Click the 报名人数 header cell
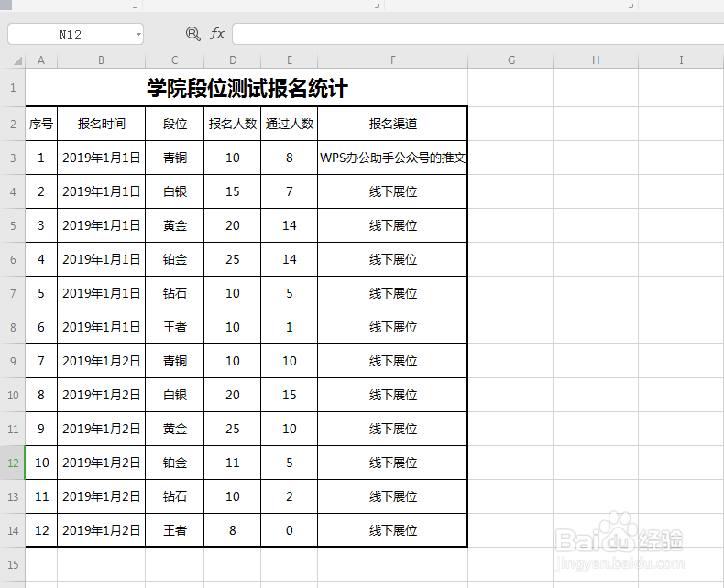The height and width of the screenshot is (588, 724). click(232, 124)
